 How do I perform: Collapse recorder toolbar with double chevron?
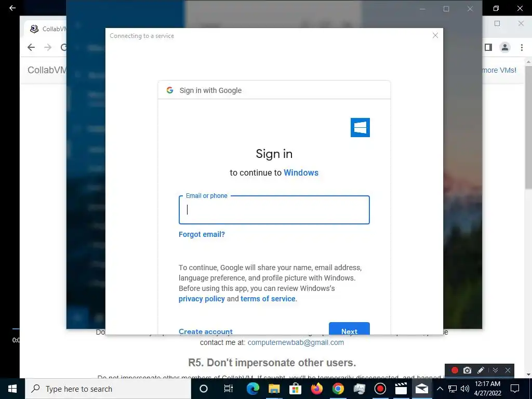495,370
